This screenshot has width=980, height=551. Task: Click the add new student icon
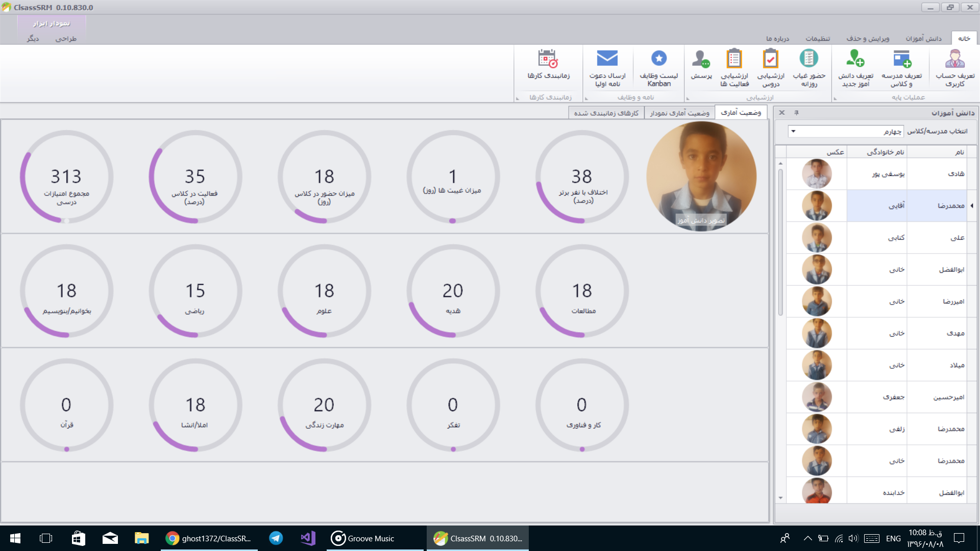[855, 59]
